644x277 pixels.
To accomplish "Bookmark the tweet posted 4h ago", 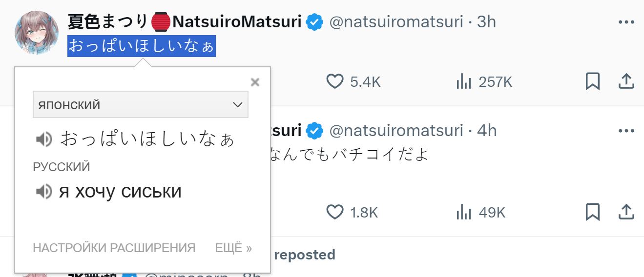I will coord(592,212).
